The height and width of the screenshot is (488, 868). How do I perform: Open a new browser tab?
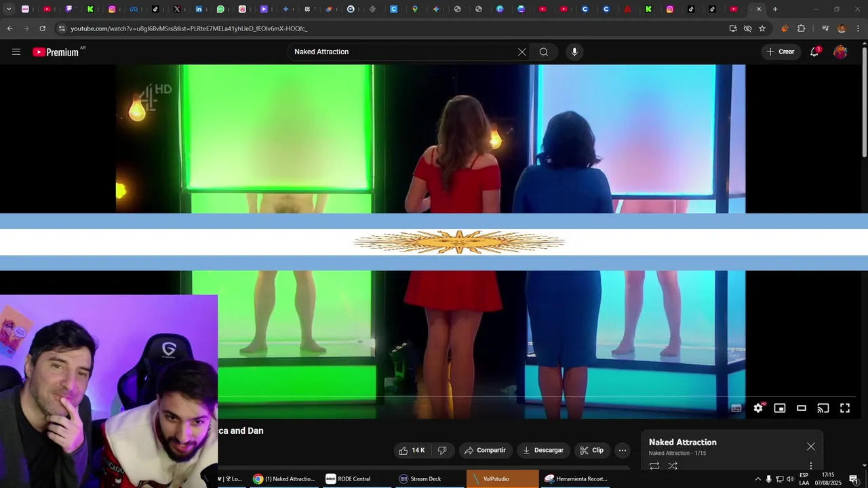click(x=775, y=9)
